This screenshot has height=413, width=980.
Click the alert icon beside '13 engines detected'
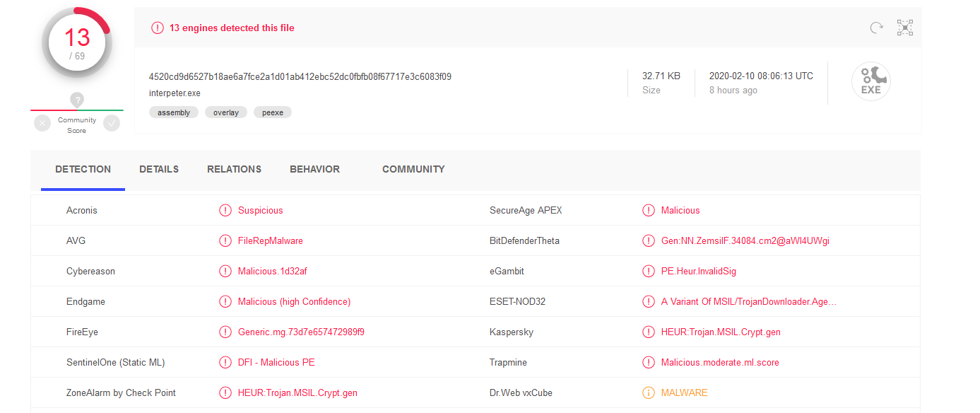pos(158,28)
